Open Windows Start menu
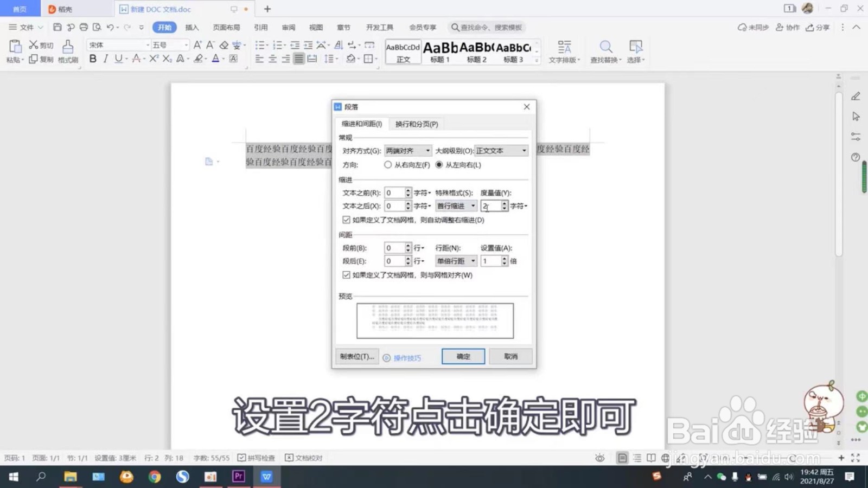This screenshot has width=868, height=488. click(x=14, y=477)
